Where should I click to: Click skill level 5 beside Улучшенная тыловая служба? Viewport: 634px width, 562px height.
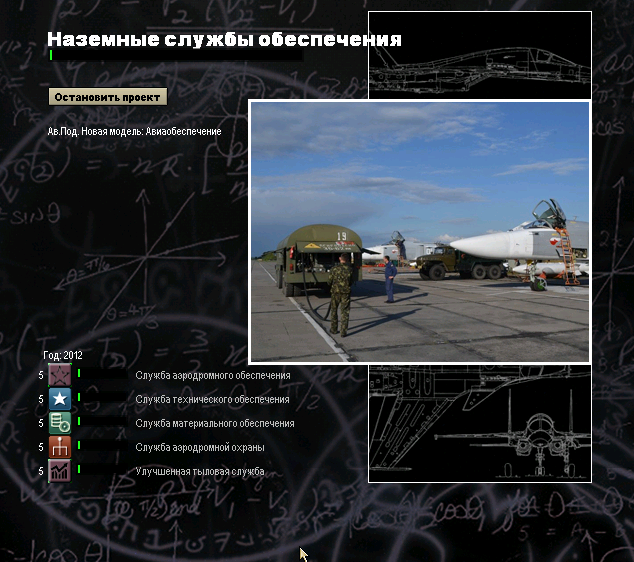[41, 471]
